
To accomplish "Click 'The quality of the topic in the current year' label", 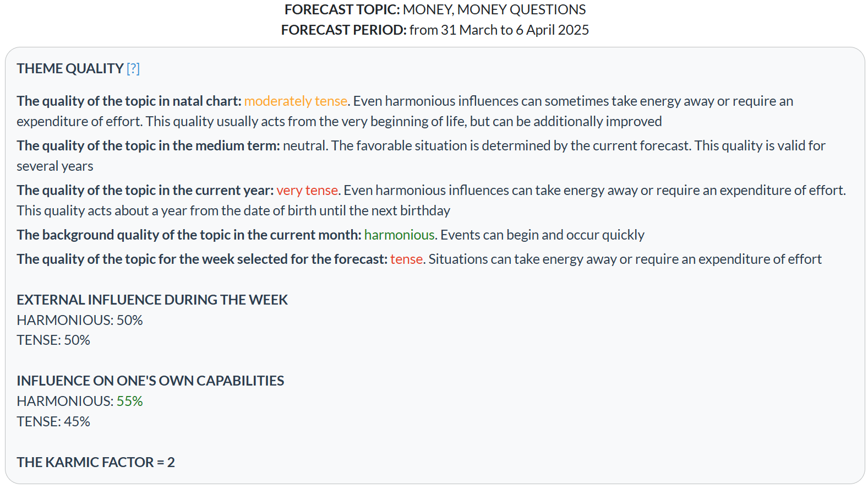I will (145, 191).
